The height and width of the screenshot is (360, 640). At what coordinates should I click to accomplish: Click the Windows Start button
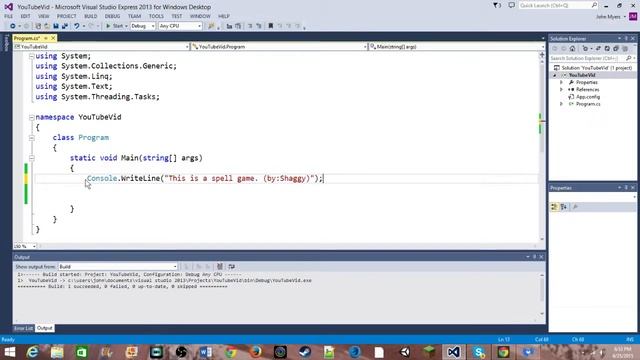pyautogui.click(x=9, y=352)
